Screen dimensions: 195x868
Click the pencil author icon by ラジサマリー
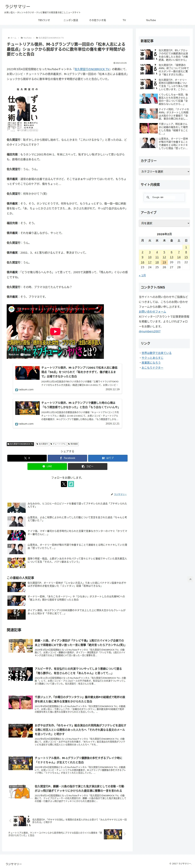click(112, 494)
